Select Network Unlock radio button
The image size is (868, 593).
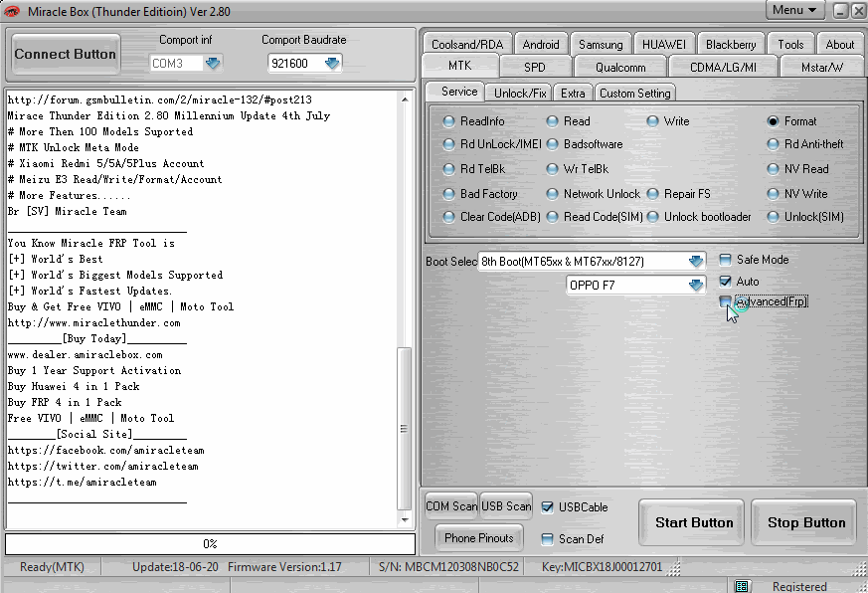coord(552,194)
